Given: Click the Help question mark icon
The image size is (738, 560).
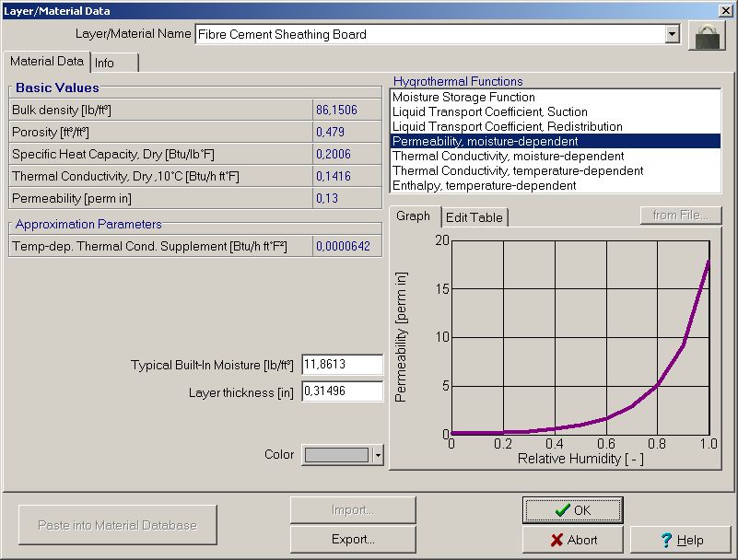Looking at the screenshot, I should (x=665, y=540).
